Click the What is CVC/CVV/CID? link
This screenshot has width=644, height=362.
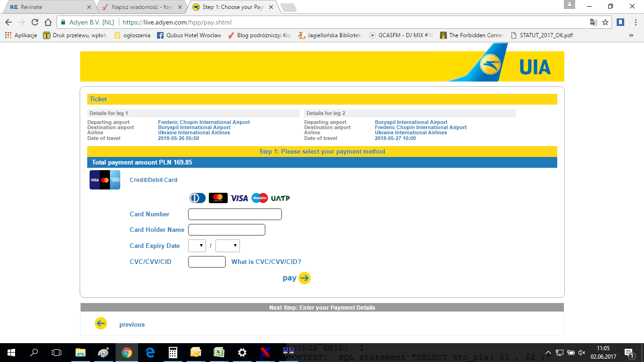266,262
